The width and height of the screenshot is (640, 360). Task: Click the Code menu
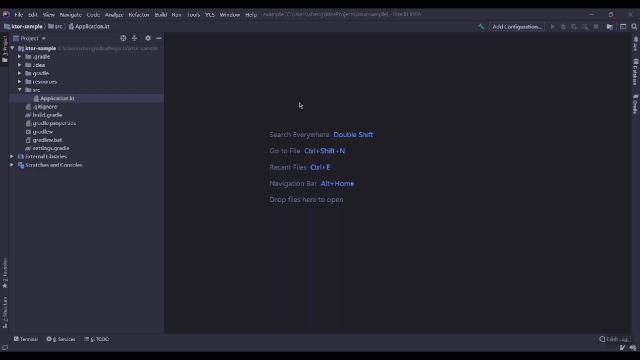pyautogui.click(x=93, y=15)
